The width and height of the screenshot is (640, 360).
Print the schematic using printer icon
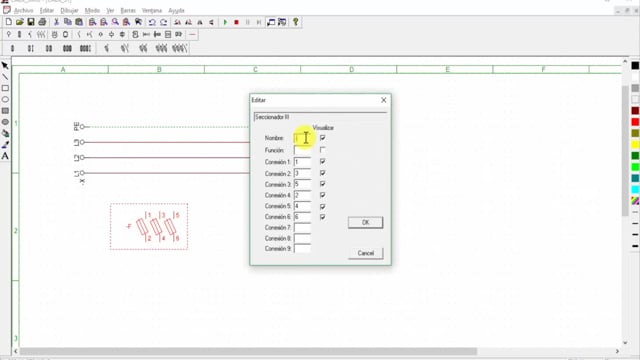[42, 22]
